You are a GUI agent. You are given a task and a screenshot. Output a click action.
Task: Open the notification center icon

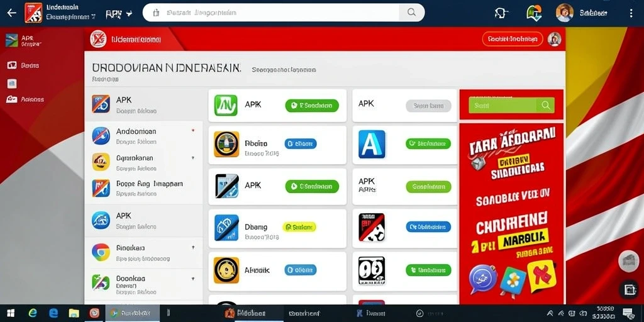pyautogui.click(x=629, y=313)
